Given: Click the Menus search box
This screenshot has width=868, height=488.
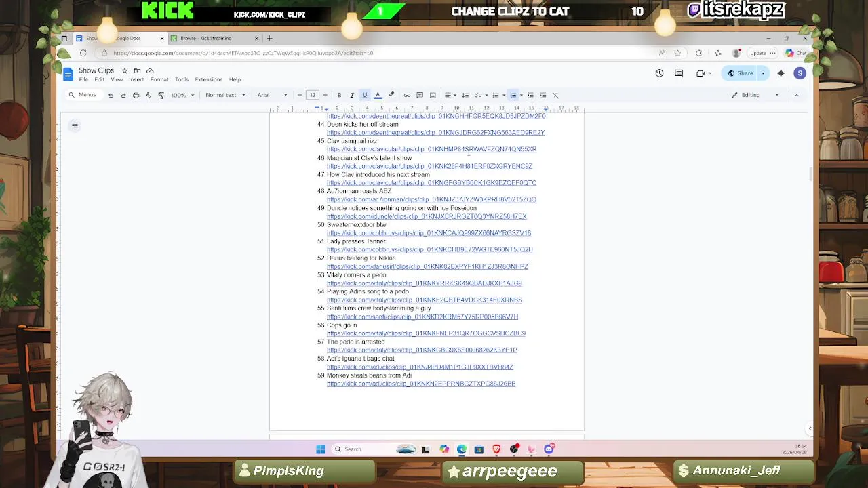Looking at the screenshot, I should [83, 95].
